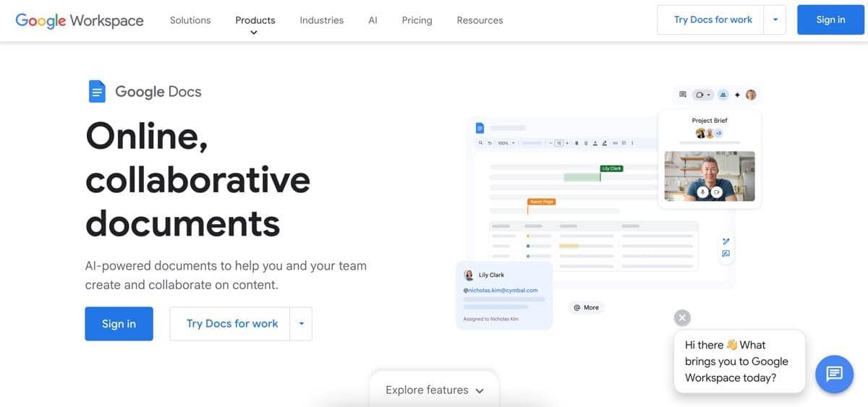Screen dimensions: 868x407
Task: Click Sign in button below the headline
Action: pos(119,324)
